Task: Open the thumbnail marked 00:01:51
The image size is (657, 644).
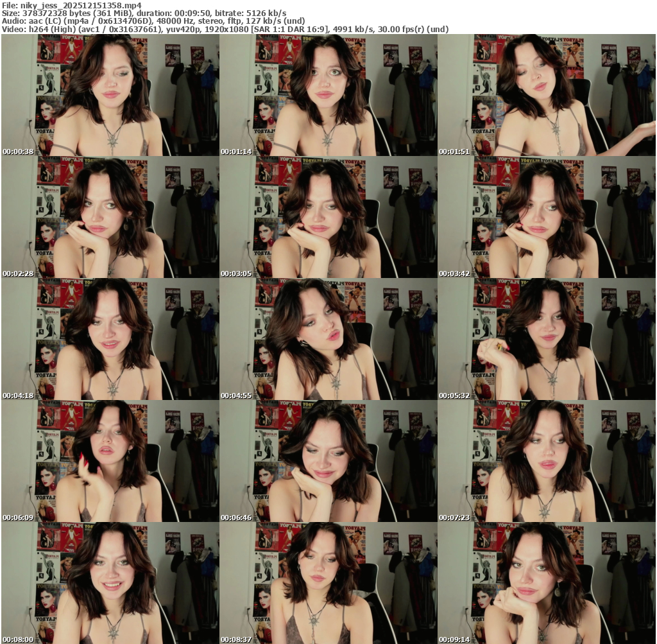Action: point(546,95)
